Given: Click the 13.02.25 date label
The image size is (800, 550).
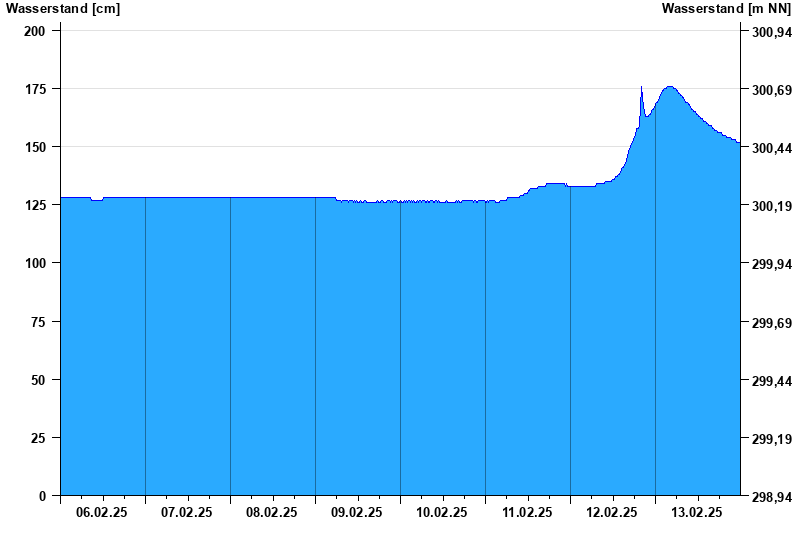Looking at the screenshot, I should pos(697,513).
